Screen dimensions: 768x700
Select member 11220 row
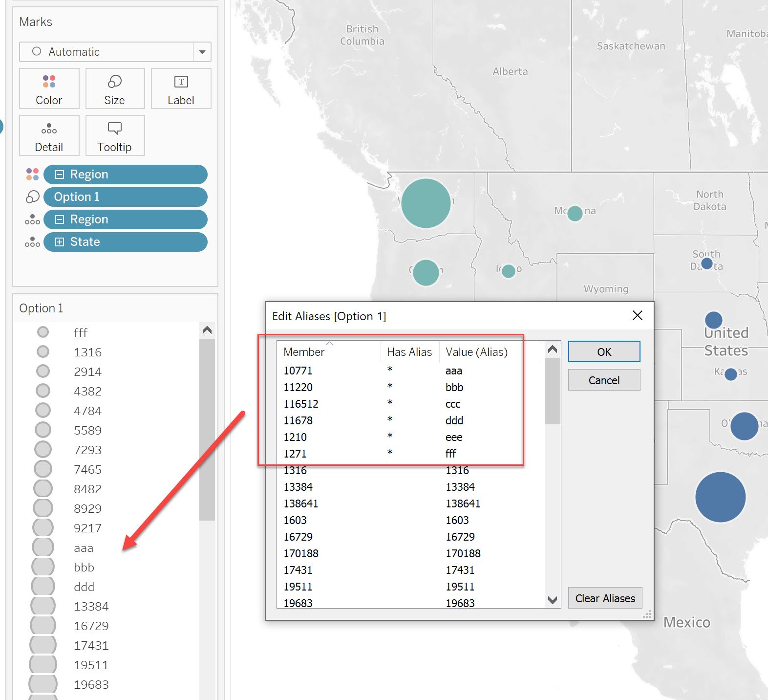coord(410,387)
